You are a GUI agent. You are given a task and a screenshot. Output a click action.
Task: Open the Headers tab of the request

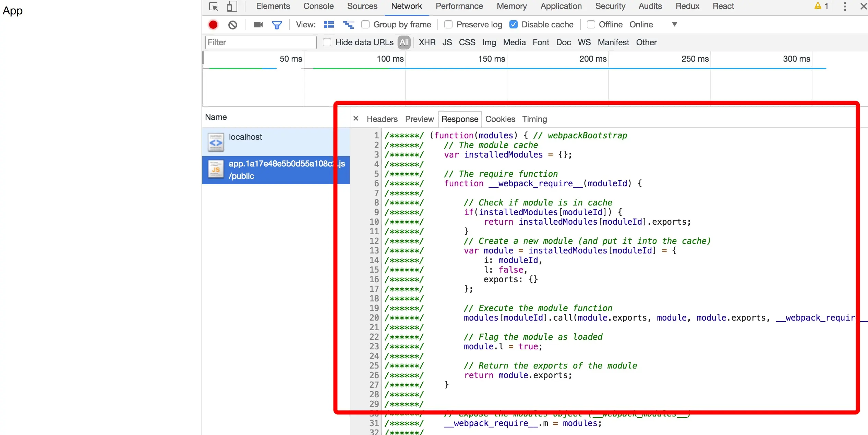(x=382, y=119)
